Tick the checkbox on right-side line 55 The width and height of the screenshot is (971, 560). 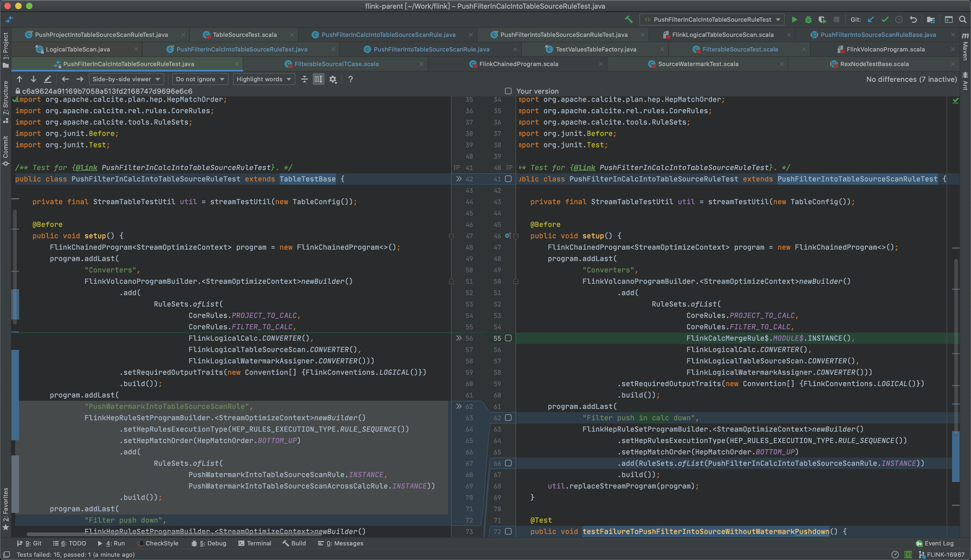(508, 338)
